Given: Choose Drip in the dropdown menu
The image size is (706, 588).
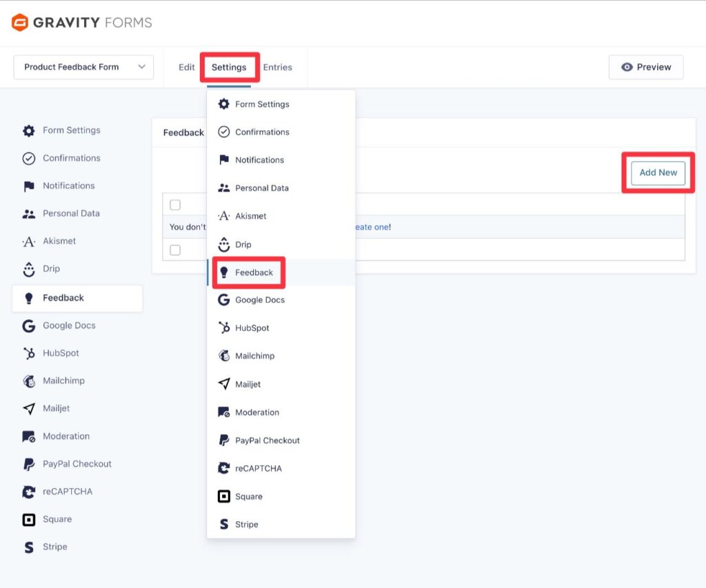Looking at the screenshot, I should pyautogui.click(x=281, y=245).
